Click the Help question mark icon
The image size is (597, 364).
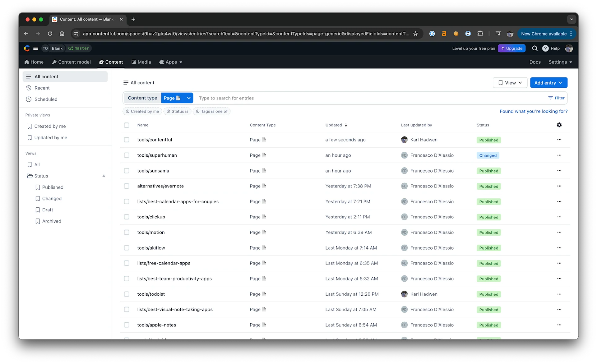[545, 48]
